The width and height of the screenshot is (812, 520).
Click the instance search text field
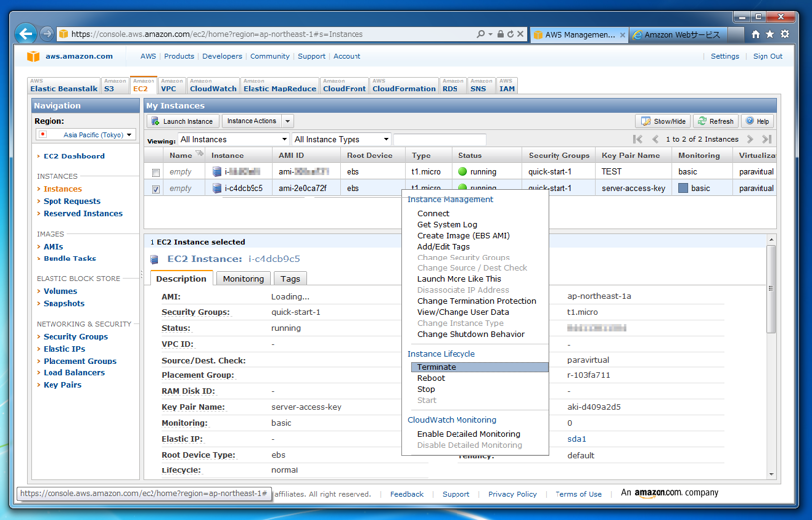[x=439, y=140]
